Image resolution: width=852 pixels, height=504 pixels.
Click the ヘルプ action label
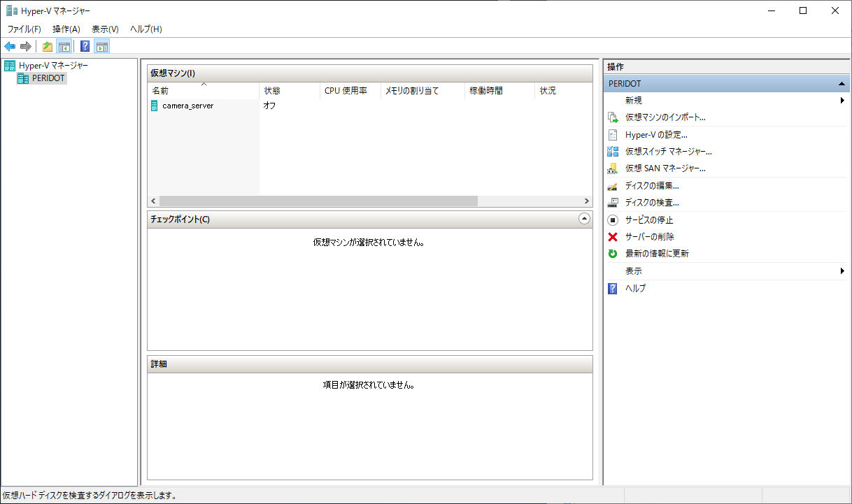click(x=635, y=288)
